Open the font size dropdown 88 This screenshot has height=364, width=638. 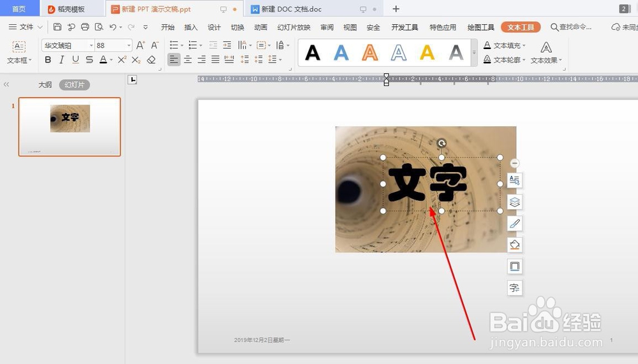point(129,45)
